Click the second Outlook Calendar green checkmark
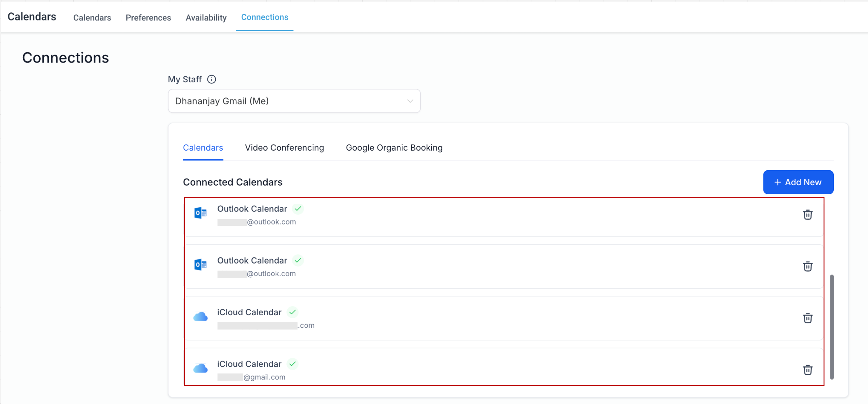Viewport: 868px width, 404px height. (298, 260)
